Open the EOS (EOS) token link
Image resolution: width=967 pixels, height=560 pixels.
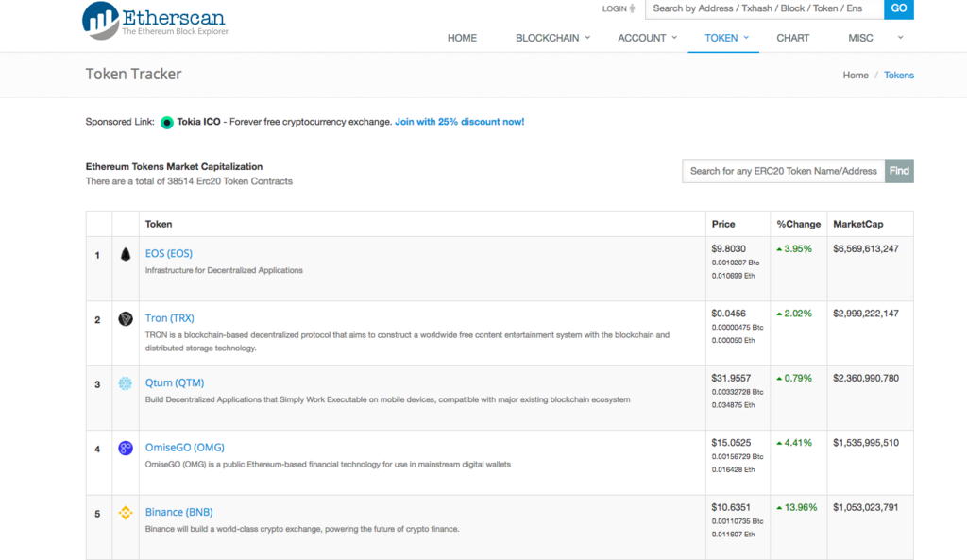168,253
